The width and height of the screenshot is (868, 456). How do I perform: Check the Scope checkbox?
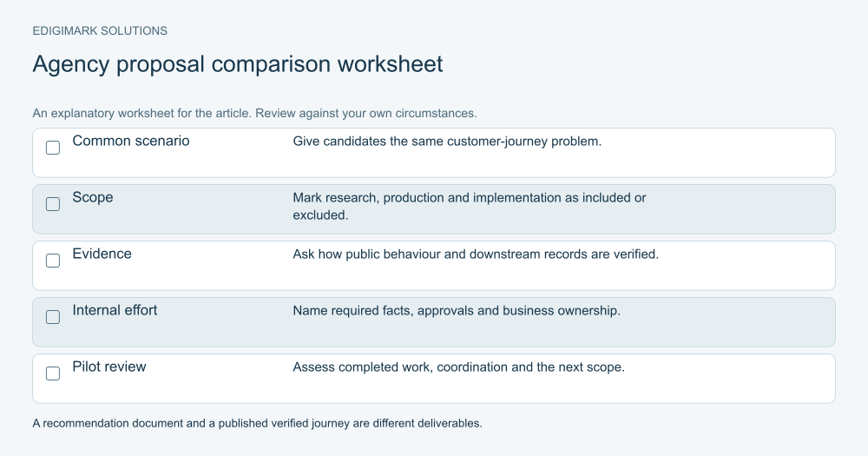(53, 204)
